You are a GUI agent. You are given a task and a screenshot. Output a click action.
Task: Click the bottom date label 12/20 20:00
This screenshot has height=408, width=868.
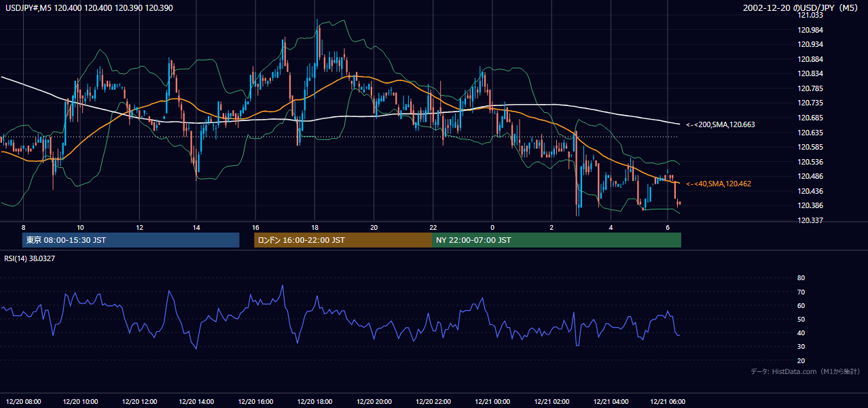375,401
